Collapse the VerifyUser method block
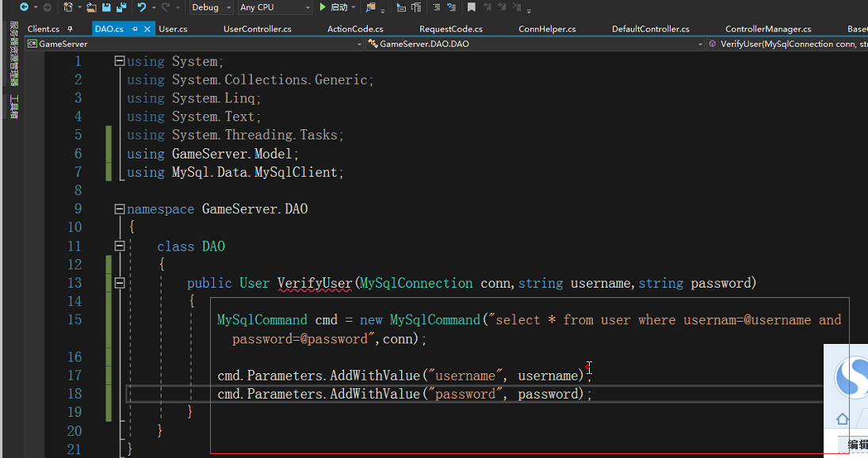Viewport: 868px width, 458px height. pyautogui.click(x=120, y=283)
